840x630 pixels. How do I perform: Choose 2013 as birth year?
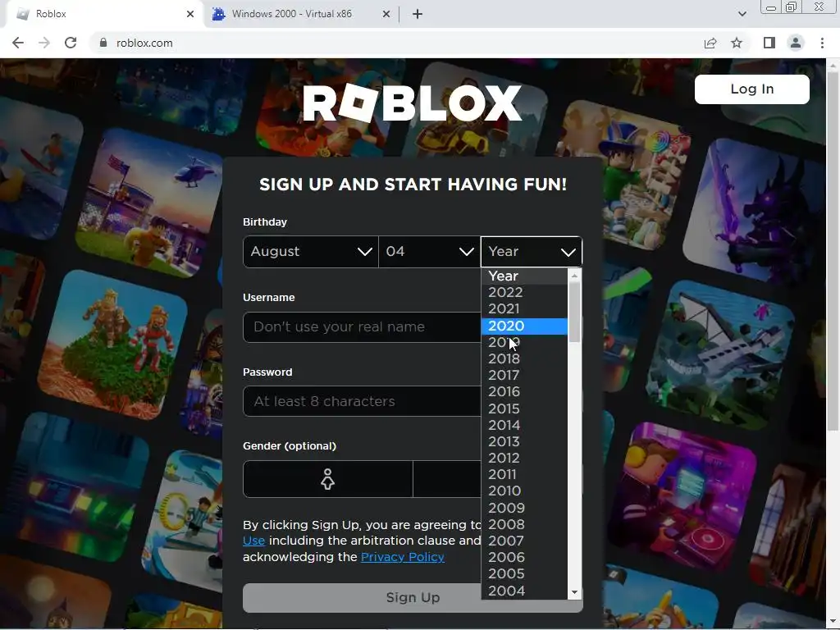tap(524, 441)
